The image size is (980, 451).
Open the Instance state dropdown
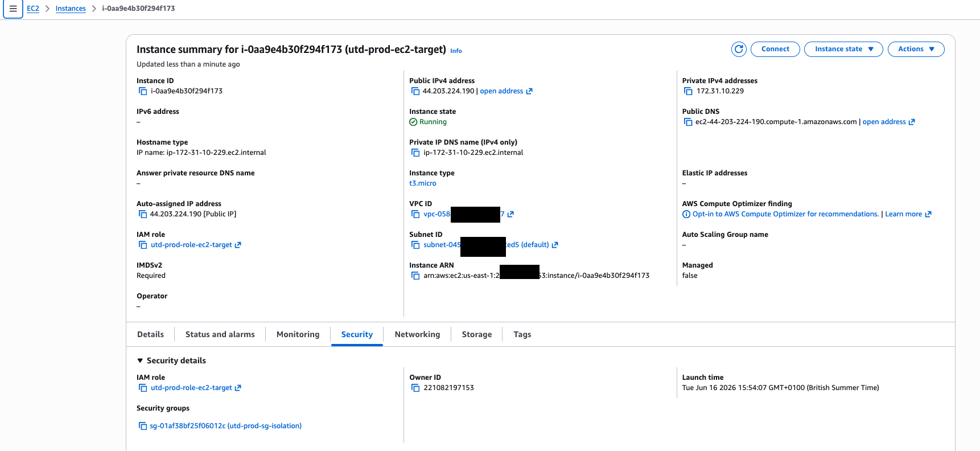843,49
